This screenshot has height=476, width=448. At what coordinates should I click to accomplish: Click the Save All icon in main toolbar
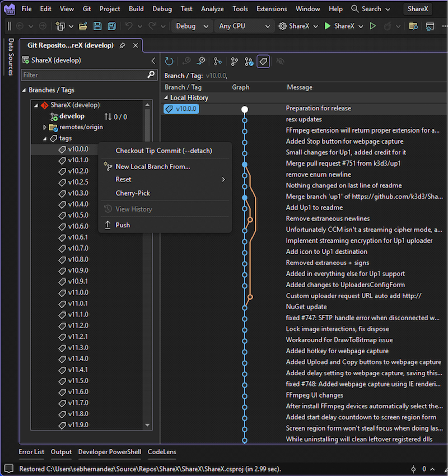[x=111, y=26]
